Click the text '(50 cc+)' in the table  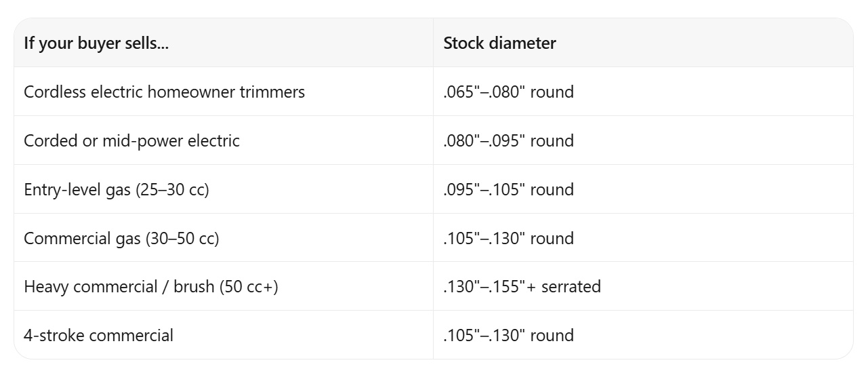[x=249, y=287]
